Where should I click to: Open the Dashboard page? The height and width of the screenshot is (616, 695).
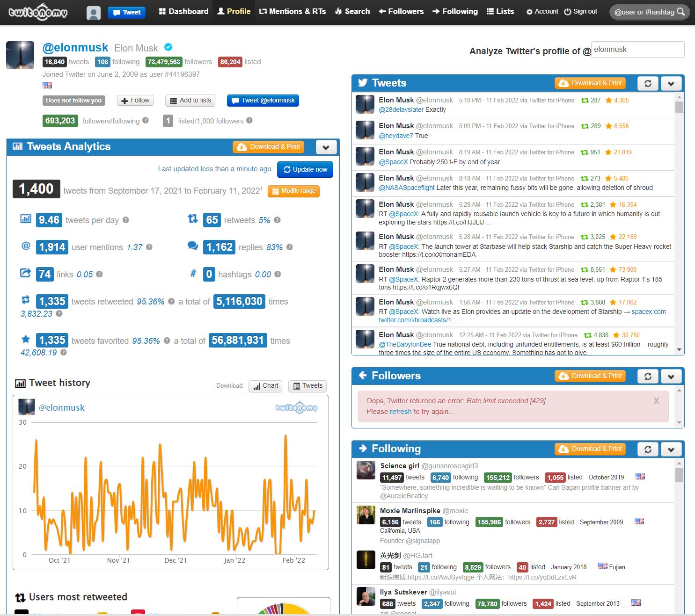click(183, 12)
